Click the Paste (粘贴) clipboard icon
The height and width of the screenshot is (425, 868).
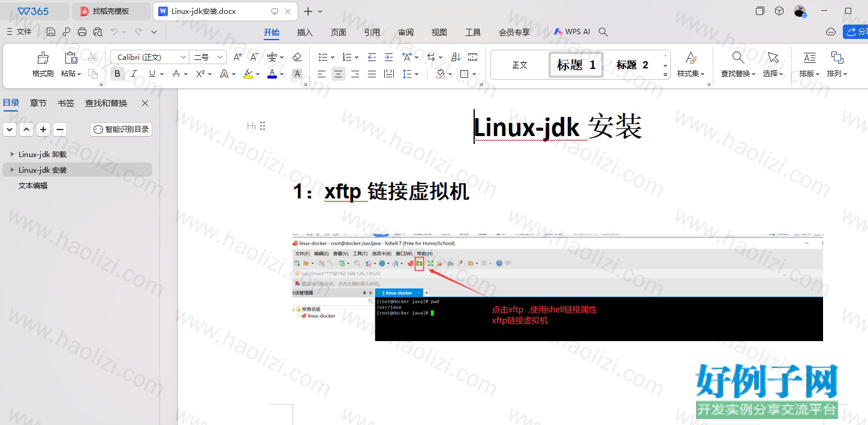(x=71, y=58)
